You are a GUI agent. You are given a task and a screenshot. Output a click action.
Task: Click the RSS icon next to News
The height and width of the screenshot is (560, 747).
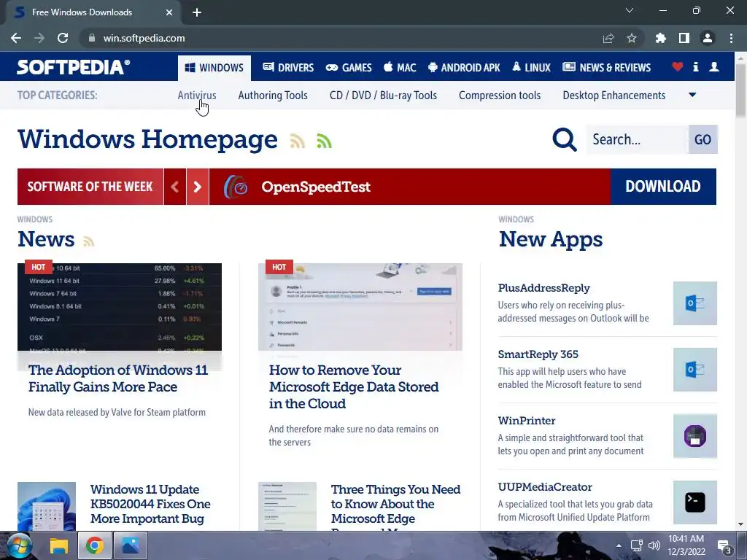pyautogui.click(x=88, y=241)
